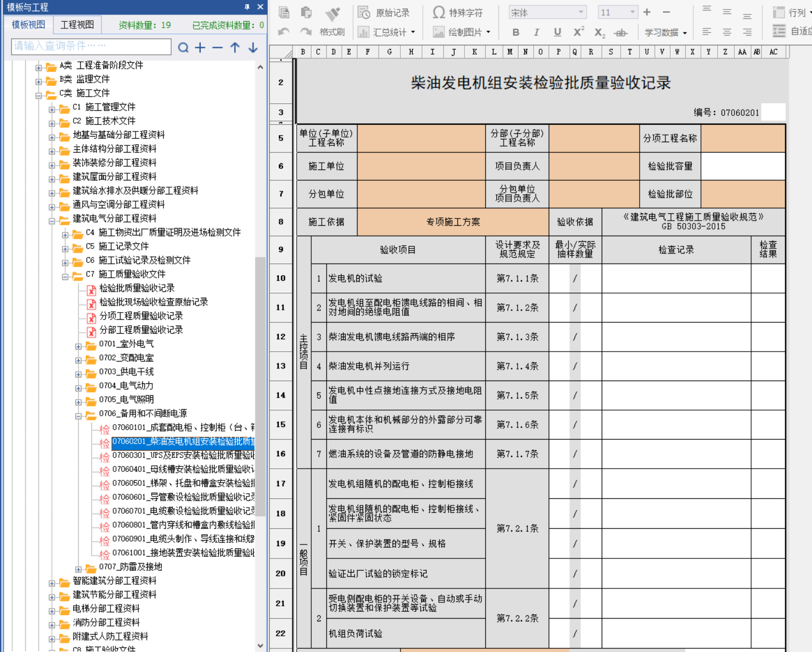Open 电梯分部工程资料 folder

point(106,609)
